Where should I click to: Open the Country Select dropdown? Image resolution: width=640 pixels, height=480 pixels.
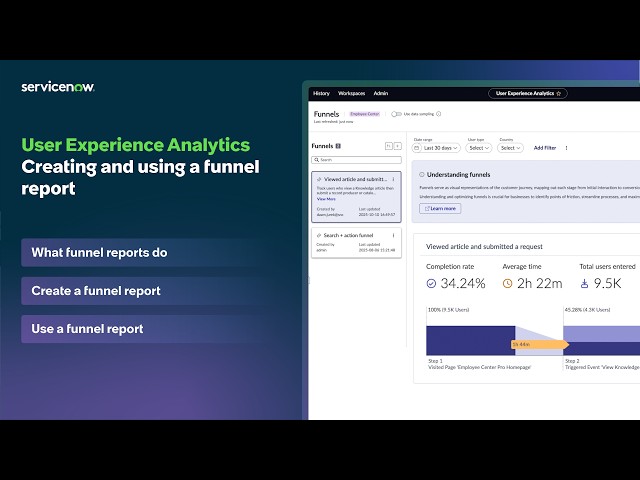coord(510,148)
